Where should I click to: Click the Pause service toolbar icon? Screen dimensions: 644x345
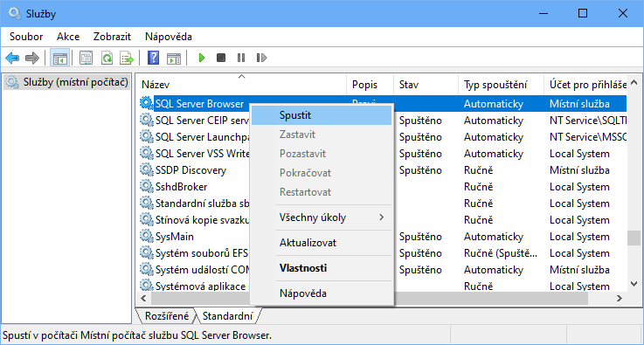click(241, 58)
